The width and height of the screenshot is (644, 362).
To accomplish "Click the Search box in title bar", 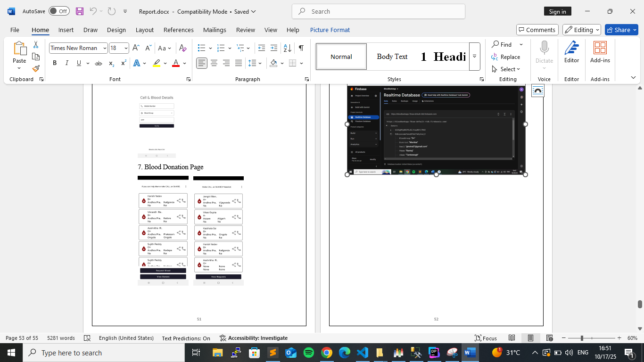I will 378,11.
